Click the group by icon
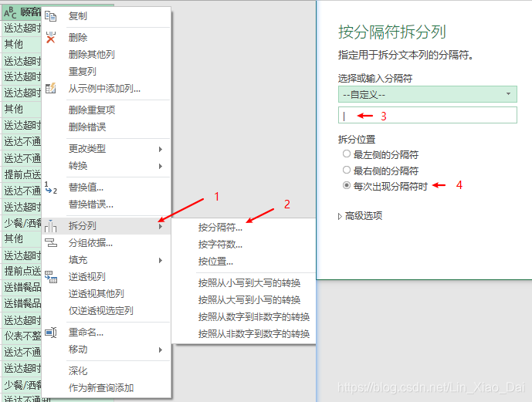The image size is (532, 402). point(51,243)
